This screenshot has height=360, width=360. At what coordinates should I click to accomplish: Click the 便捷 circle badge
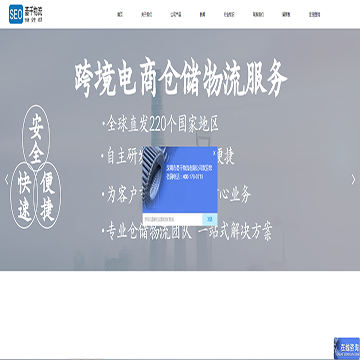[x=47, y=197]
